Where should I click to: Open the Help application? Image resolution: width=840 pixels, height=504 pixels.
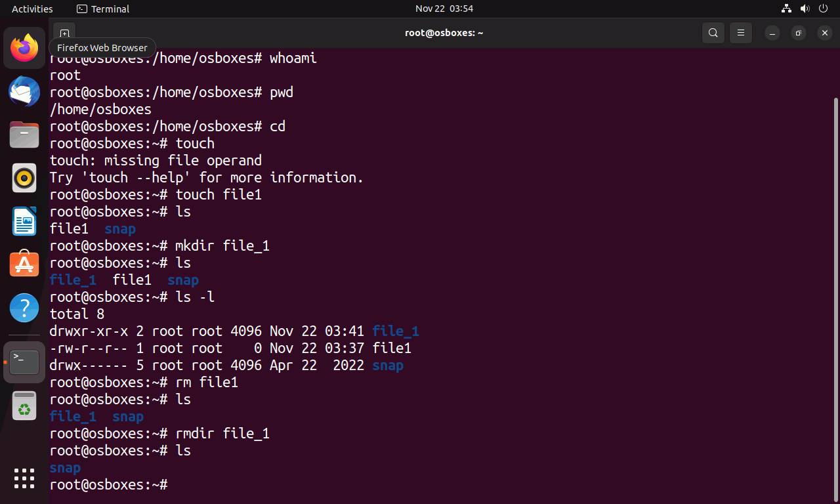coord(24,308)
